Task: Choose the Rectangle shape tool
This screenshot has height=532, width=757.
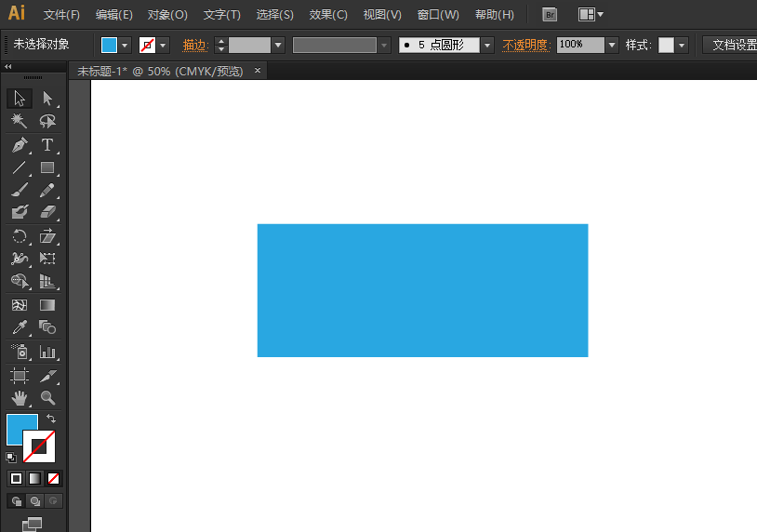Action: 46,167
